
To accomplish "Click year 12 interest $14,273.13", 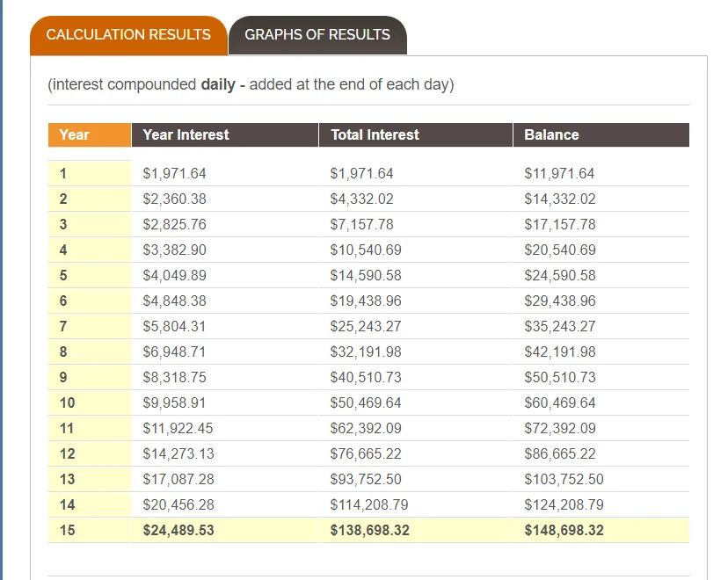I will (178, 453).
